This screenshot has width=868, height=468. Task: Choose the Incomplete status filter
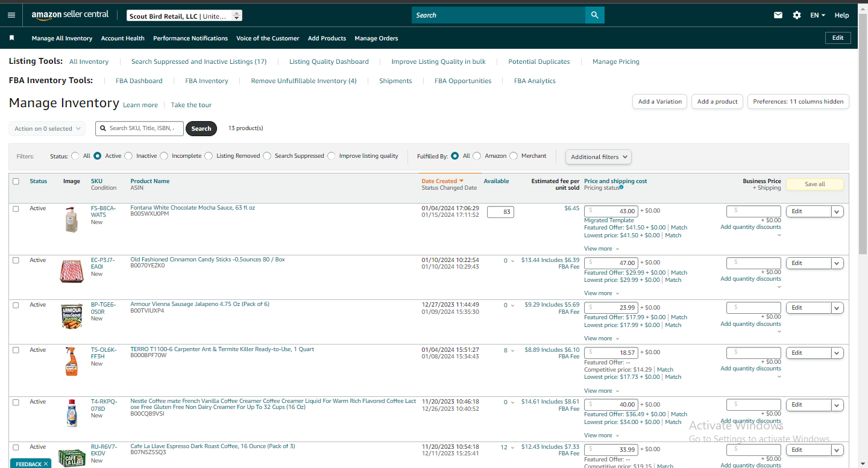[164, 156]
